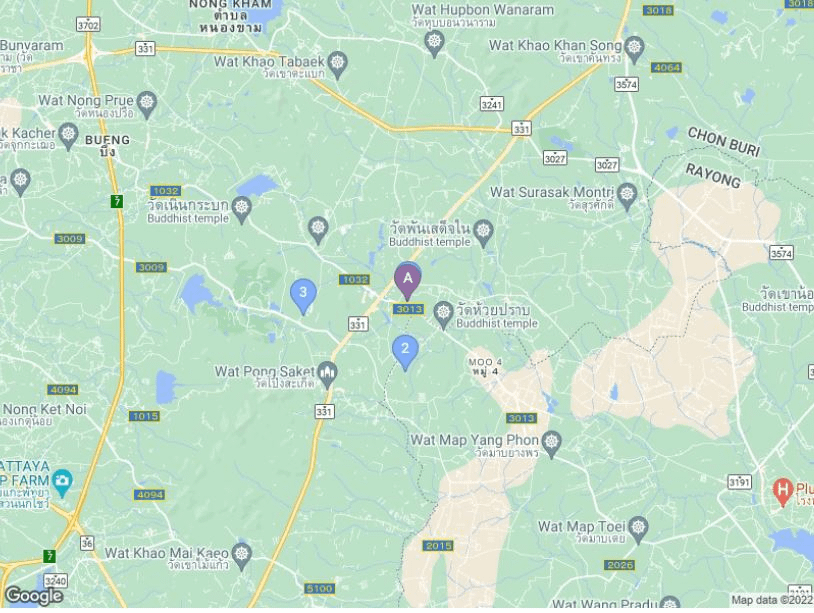
Task: Click the purple marker labeled A
Action: pos(408,281)
